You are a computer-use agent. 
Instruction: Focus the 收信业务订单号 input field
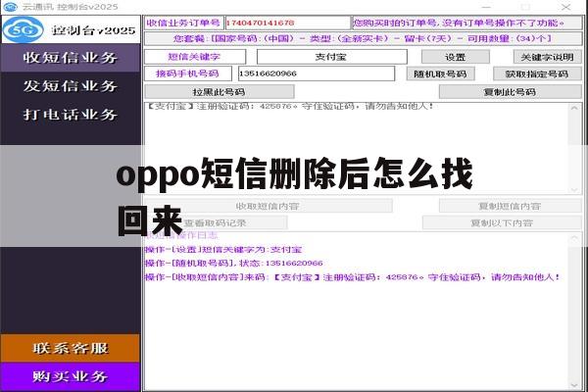[287, 23]
